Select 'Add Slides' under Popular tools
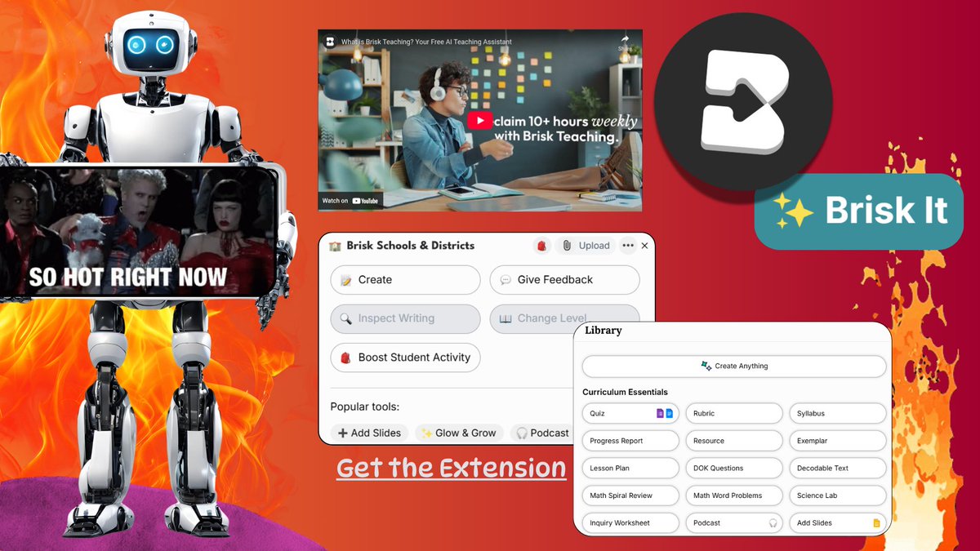 pos(369,433)
